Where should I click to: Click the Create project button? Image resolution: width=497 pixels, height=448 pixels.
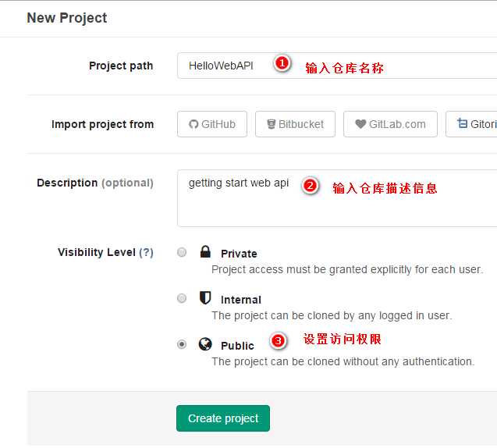tap(223, 418)
